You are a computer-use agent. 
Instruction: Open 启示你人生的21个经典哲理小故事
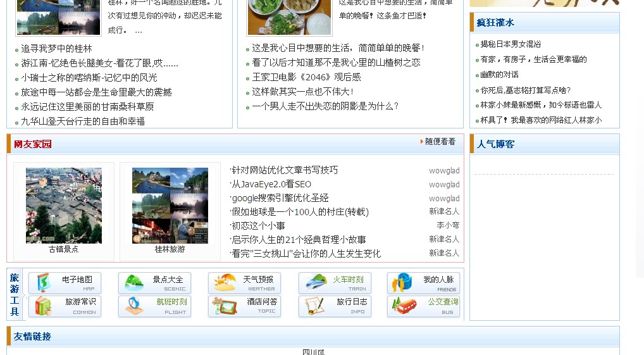(299, 240)
